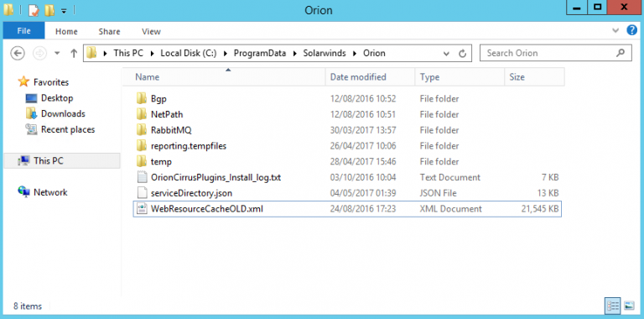Viewport: 644px width, 319px height.
Task: Open the Share ribbon tab
Action: 109,31
